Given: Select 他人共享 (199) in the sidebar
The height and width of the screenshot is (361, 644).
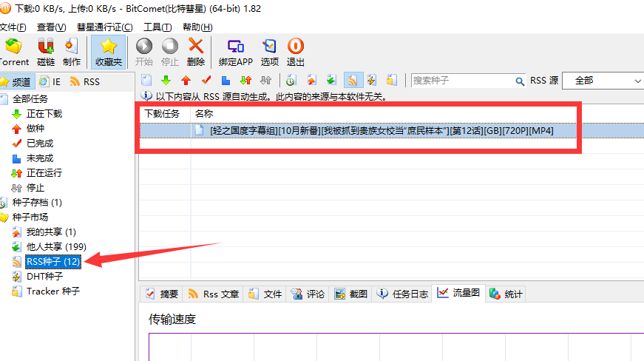Looking at the screenshot, I should [x=56, y=246].
